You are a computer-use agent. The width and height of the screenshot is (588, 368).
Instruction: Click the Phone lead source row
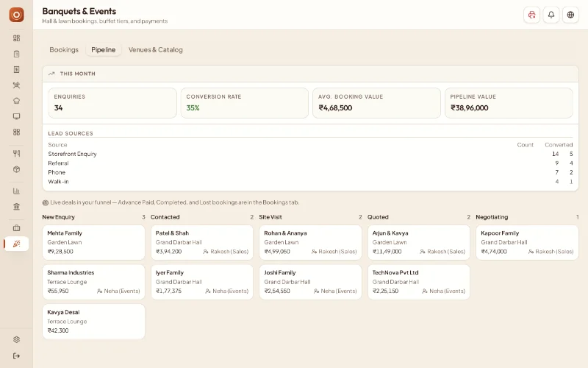[310, 172]
